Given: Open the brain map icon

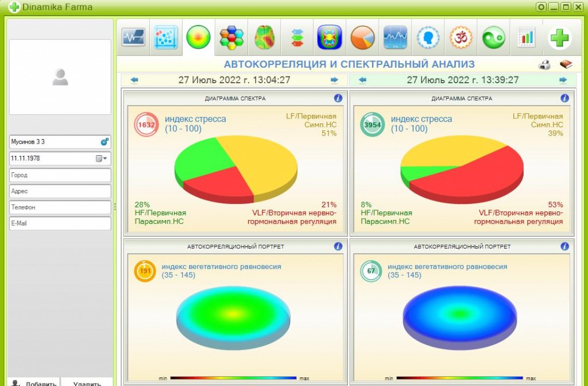Looking at the screenshot, I should (x=264, y=37).
